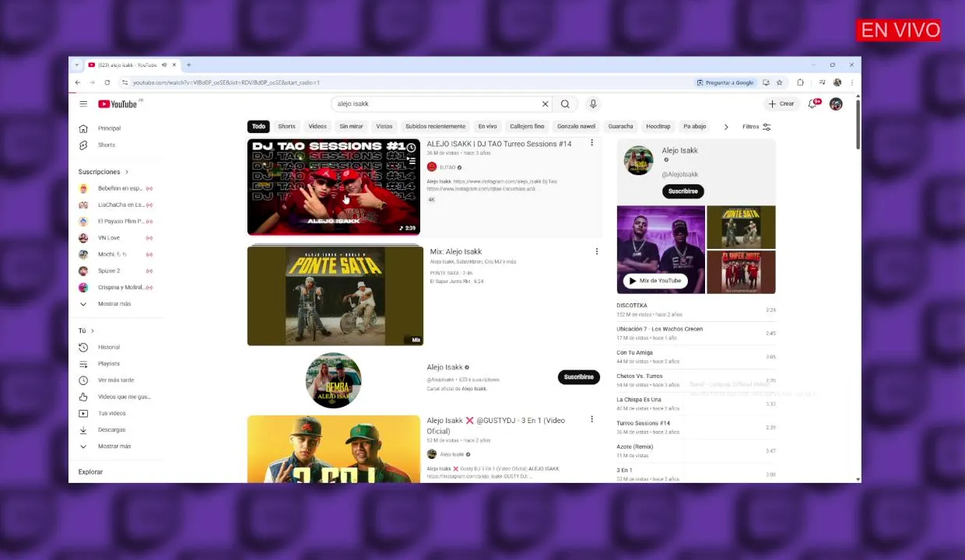
Task: Subscribe to Alejo Isakk in results list
Action: (x=578, y=377)
